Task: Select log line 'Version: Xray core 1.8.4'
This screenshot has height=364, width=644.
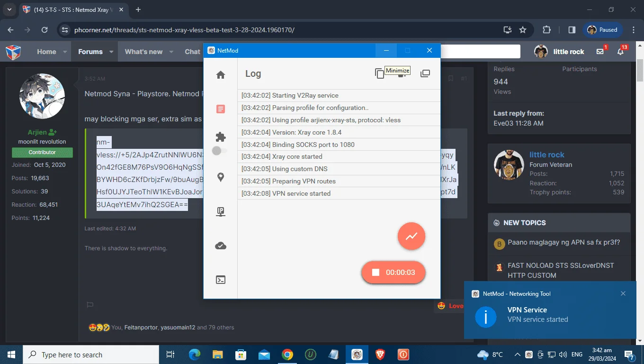Action: [339, 132]
